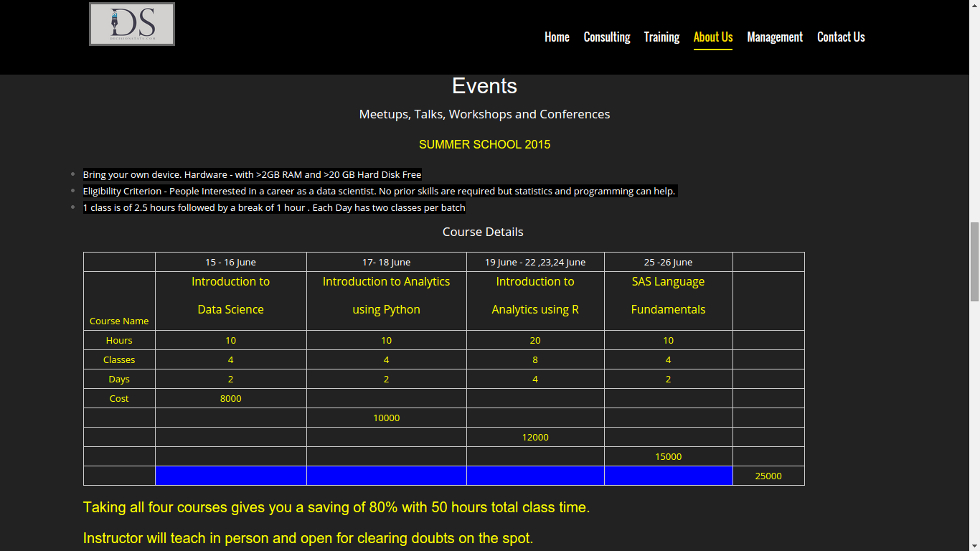Click the vertical scrollbar thumb on the page
The image size is (980, 551).
point(974,261)
